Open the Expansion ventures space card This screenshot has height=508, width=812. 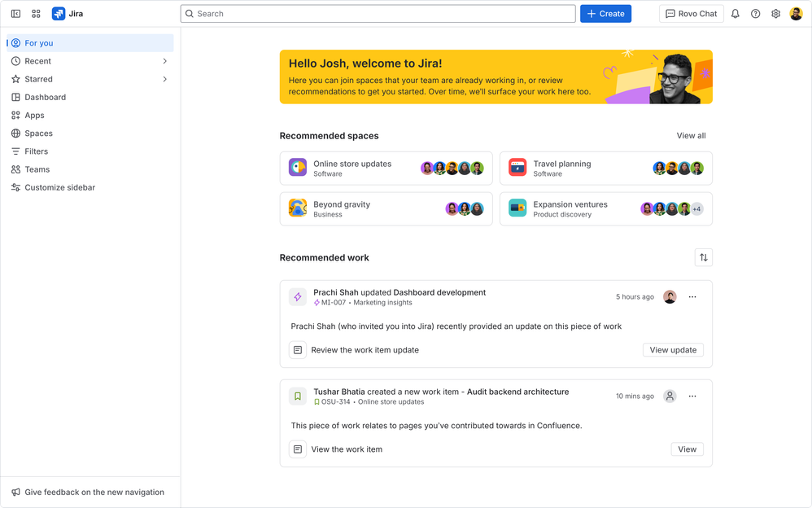coord(606,209)
